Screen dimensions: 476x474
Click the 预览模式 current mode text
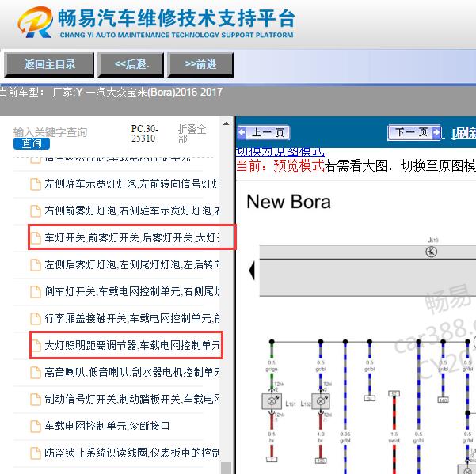point(299,166)
